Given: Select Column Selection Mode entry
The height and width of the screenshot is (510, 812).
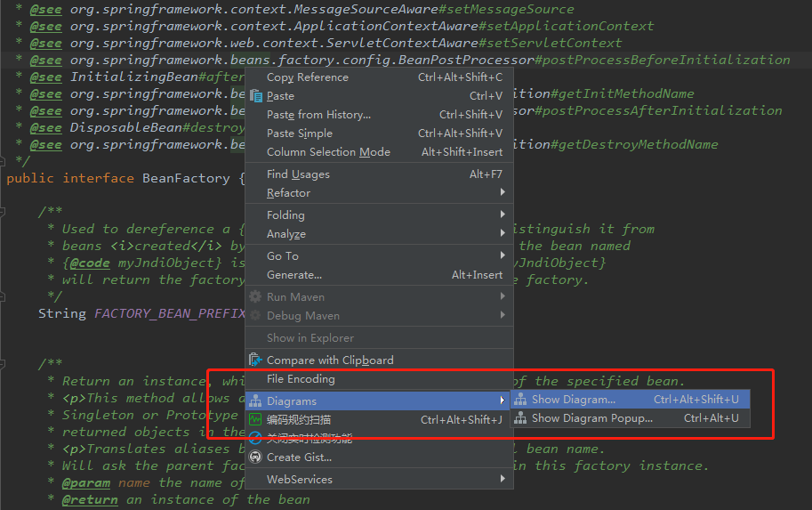Looking at the screenshot, I should 328,152.
